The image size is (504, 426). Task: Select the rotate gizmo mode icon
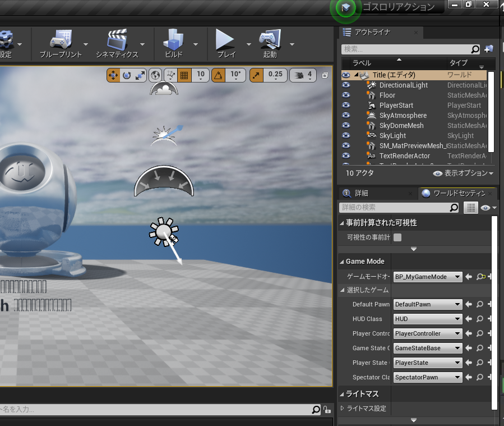pos(127,76)
